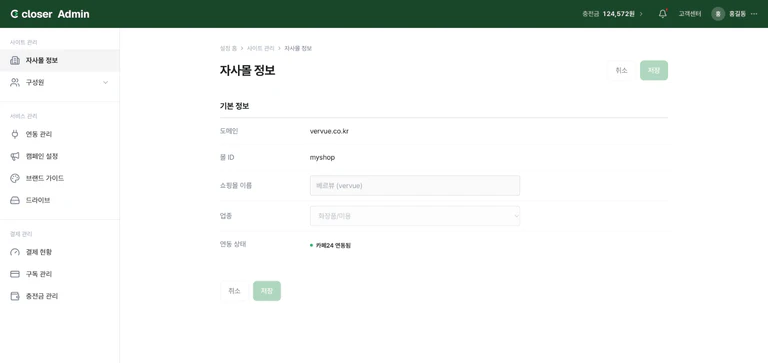Image resolution: width=768 pixels, height=363 pixels.
Task: Click the 홍길동 user avatar
Action: pyautogui.click(x=718, y=14)
